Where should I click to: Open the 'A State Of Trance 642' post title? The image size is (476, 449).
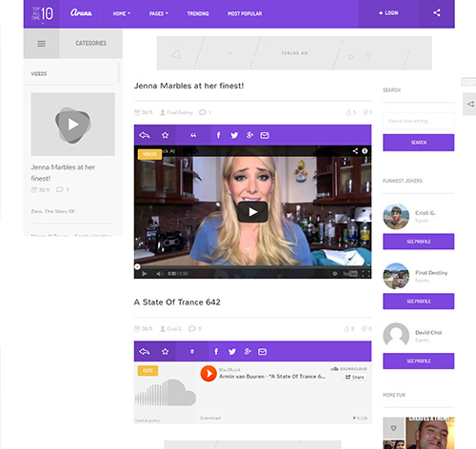[177, 302]
